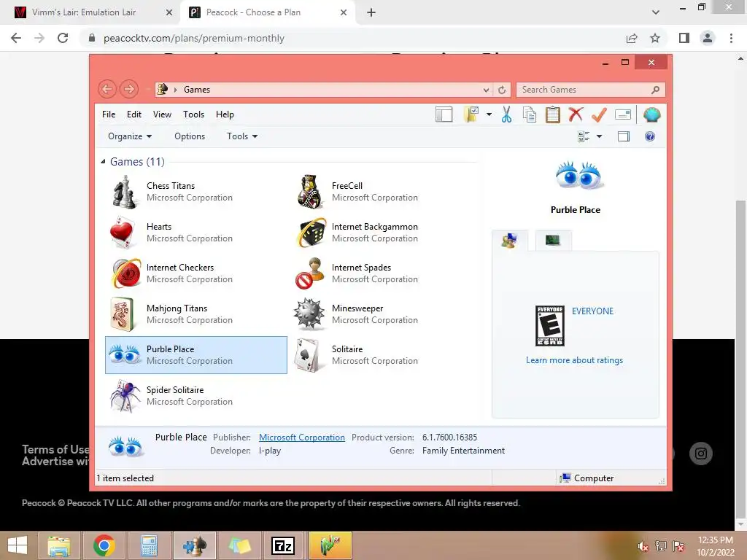Open the Edit menu
This screenshot has width=747, height=560.
click(134, 114)
